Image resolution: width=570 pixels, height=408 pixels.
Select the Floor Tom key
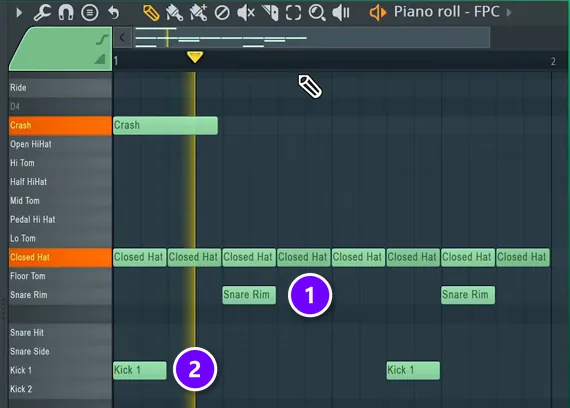[60, 276]
